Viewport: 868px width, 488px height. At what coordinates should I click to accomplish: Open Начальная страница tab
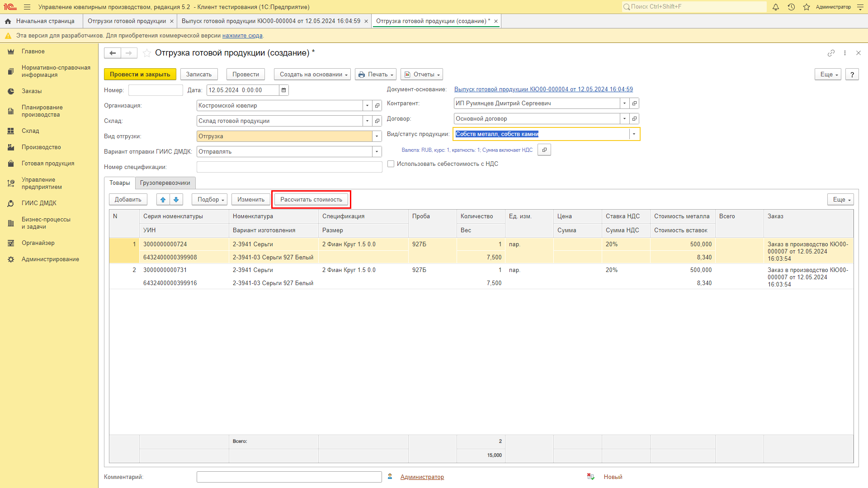42,21
